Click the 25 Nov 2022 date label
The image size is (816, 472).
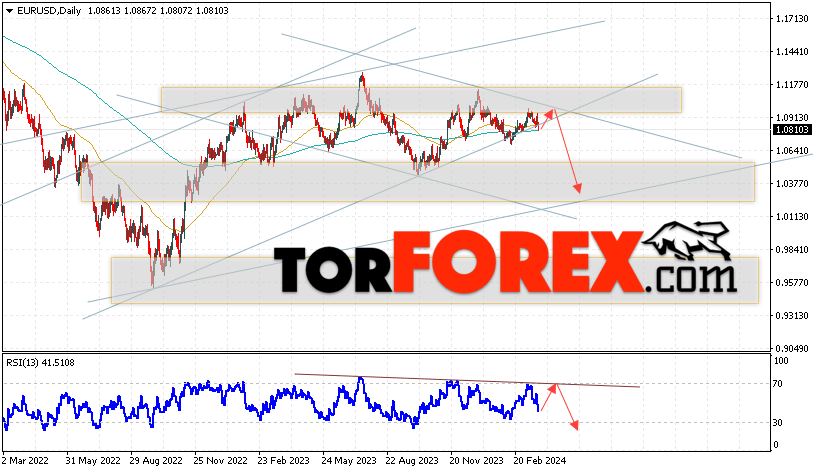point(220,461)
